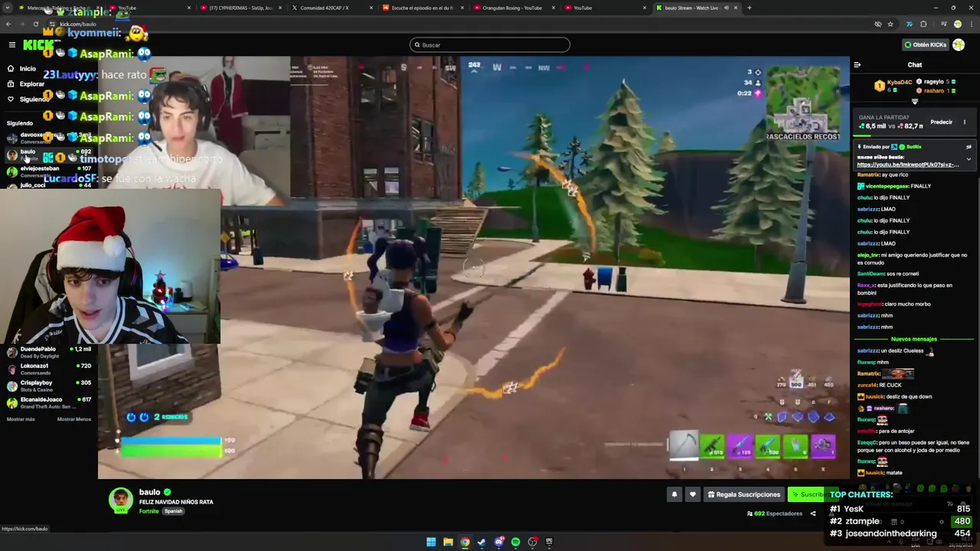The width and height of the screenshot is (980, 551).
Task: Open the Fortnite category link
Action: (x=149, y=511)
